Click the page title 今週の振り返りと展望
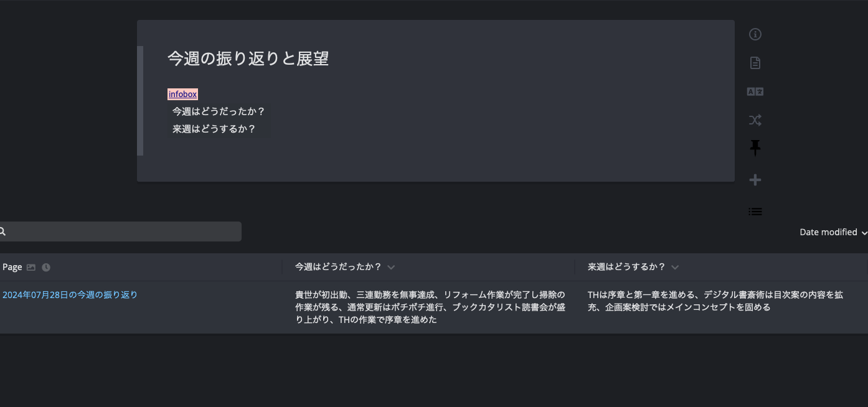The height and width of the screenshot is (407, 868). coord(247,58)
